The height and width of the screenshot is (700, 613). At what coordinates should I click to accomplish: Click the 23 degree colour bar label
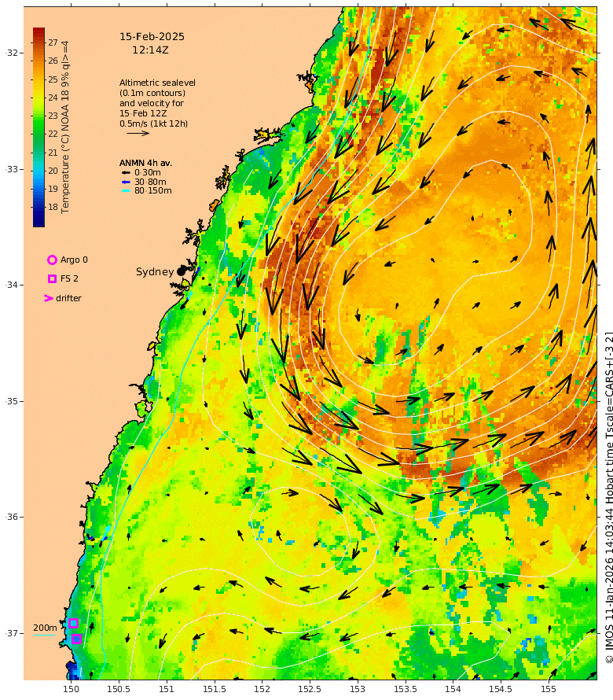53,116
